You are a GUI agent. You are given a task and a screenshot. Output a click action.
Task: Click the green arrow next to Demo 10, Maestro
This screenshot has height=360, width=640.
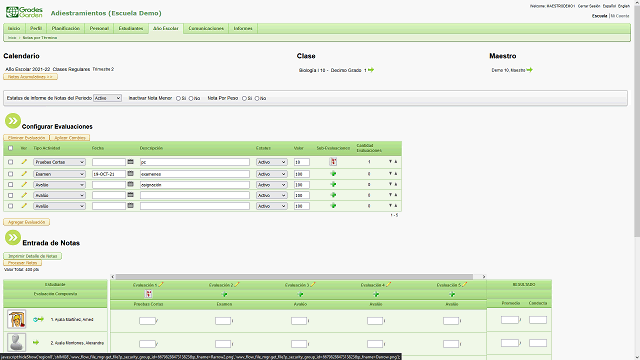529,70
